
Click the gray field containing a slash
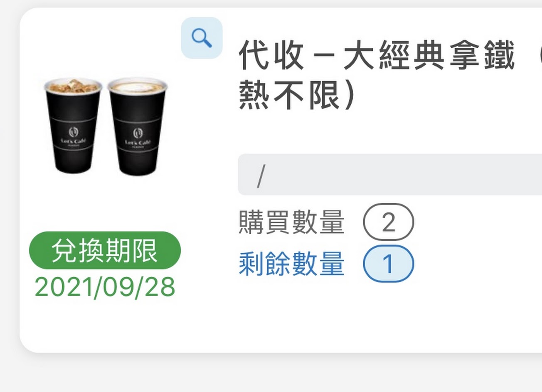pos(390,175)
